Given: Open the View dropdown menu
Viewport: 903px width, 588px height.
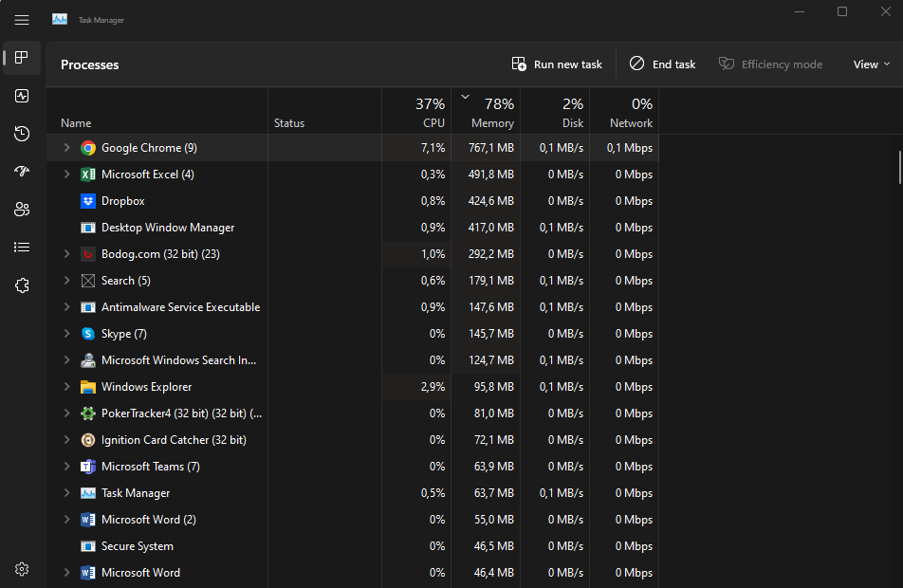Looking at the screenshot, I should 872,64.
